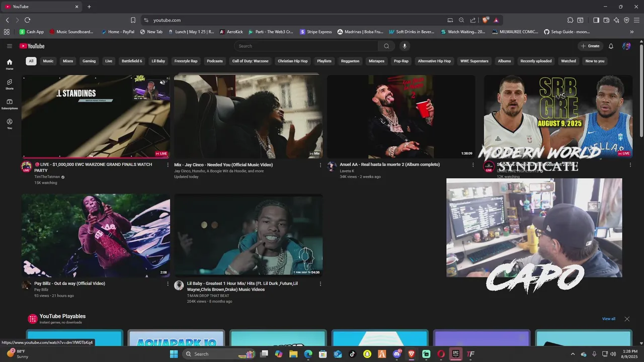Toggle the browser sidebar panel

596,20
